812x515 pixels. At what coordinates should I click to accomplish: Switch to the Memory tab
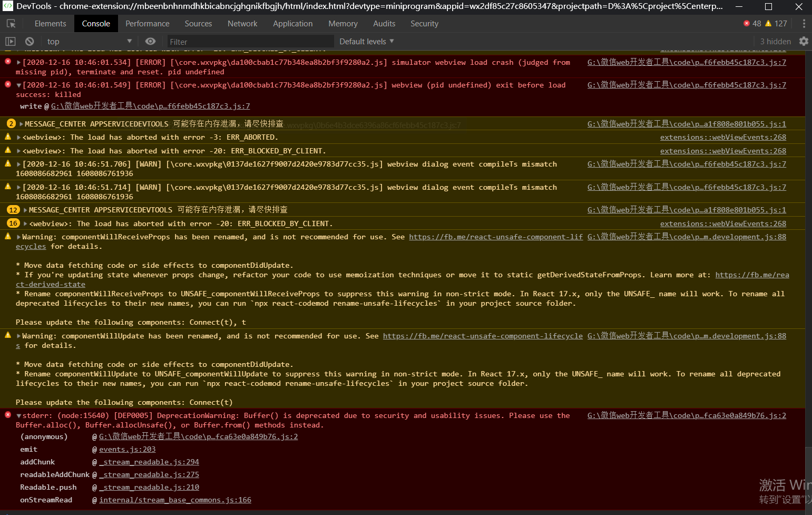click(x=343, y=24)
